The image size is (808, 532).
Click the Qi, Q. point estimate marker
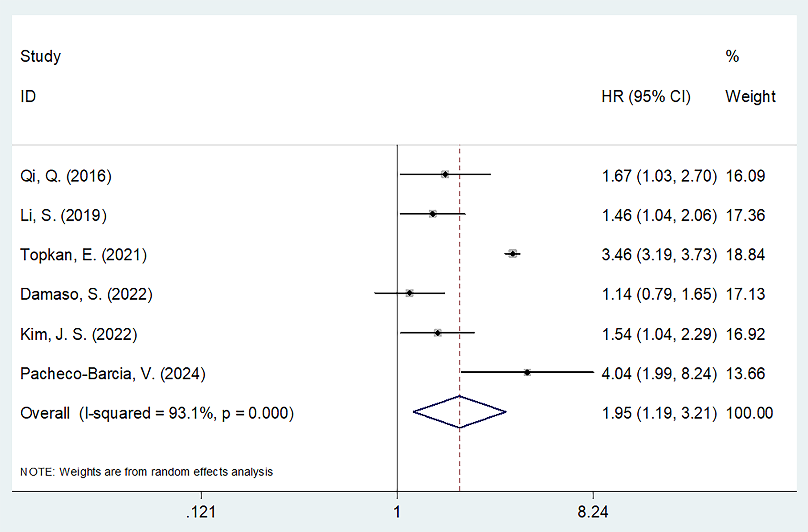click(x=445, y=175)
